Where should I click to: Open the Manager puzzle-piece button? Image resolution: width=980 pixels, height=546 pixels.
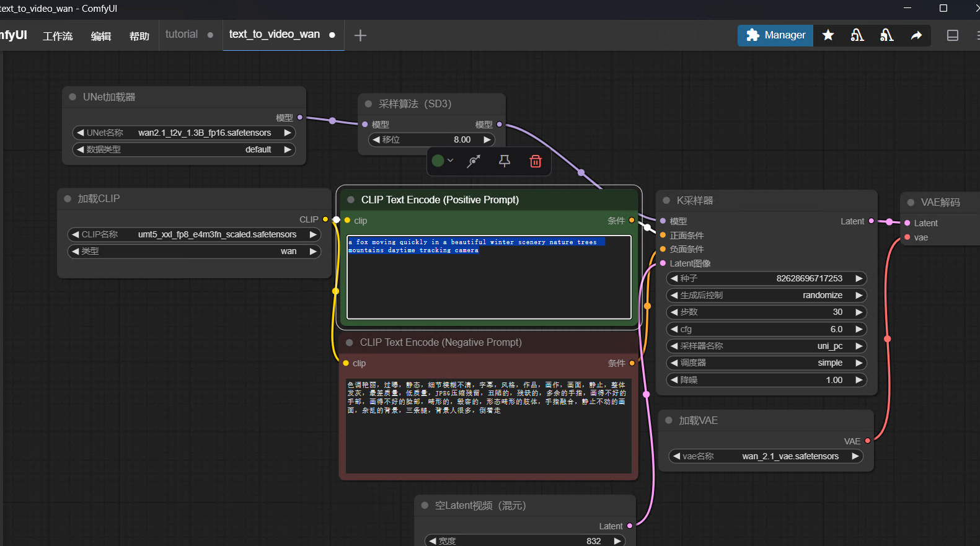pos(775,35)
